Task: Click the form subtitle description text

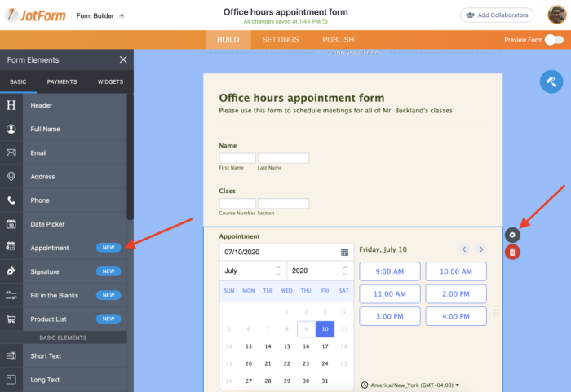Action: click(336, 110)
